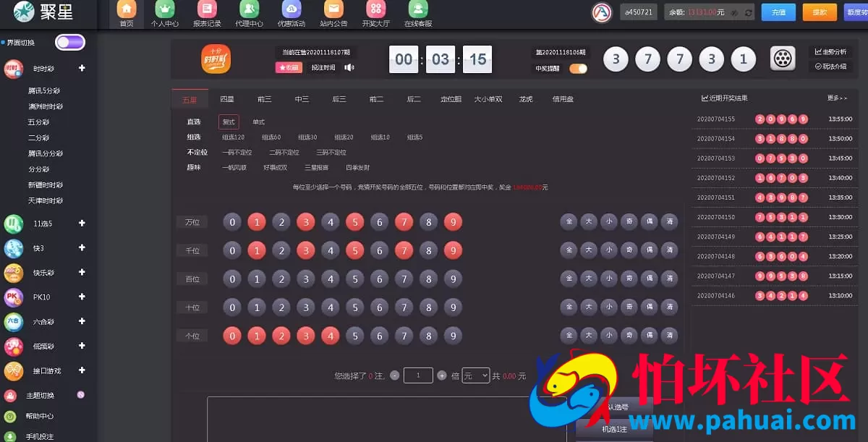This screenshot has width=868, height=442.
Task: Switch to the 四星 tab
Action: pyautogui.click(x=227, y=99)
